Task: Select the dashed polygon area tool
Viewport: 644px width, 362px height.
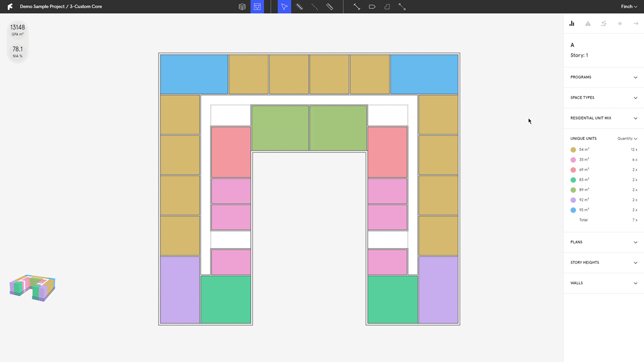Action: (387, 7)
